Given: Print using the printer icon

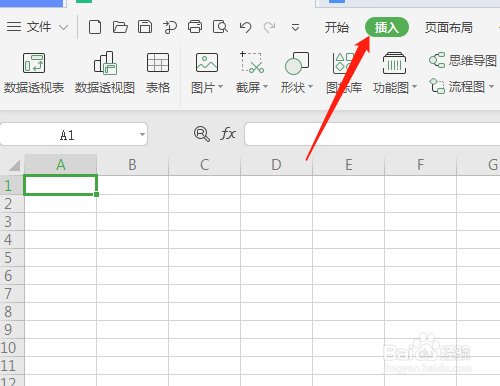Looking at the screenshot, I should pos(195,27).
